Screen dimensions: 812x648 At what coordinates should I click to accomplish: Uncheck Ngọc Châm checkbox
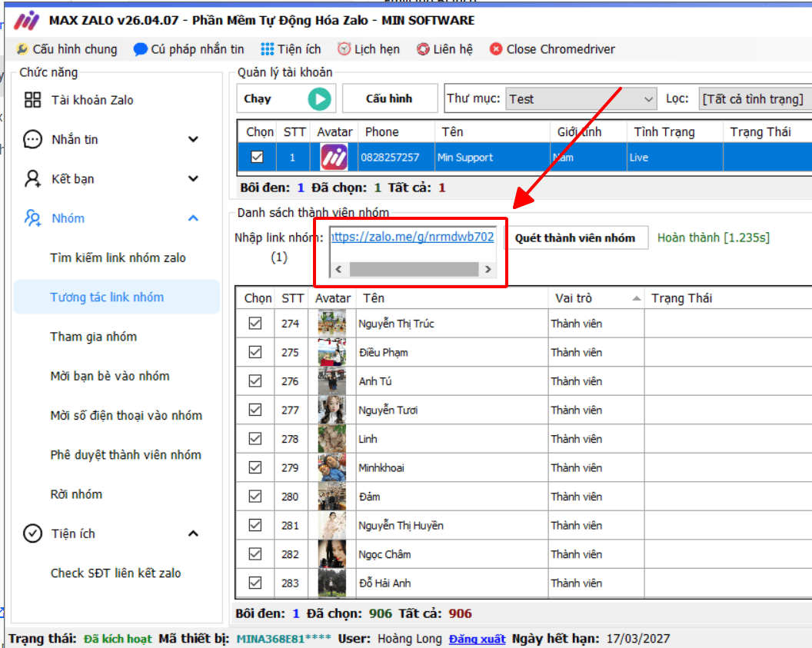click(x=255, y=553)
